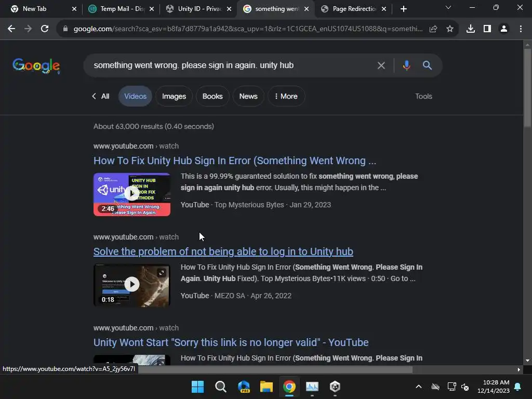Open File Explorer from the taskbar
The width and height of the screenshot is (532, 399).
coord(267,387)
